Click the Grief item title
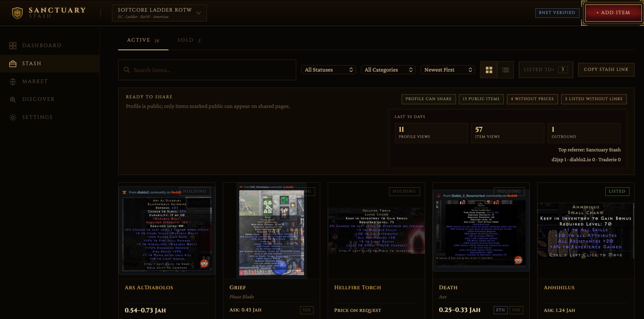The image size is (644, 319). point(238,287)
